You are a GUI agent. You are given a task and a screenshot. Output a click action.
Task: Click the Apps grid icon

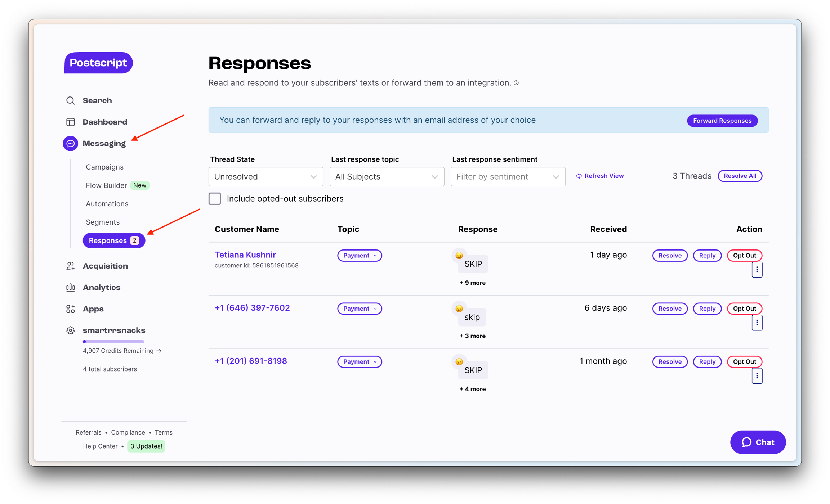tap(70, 309)
